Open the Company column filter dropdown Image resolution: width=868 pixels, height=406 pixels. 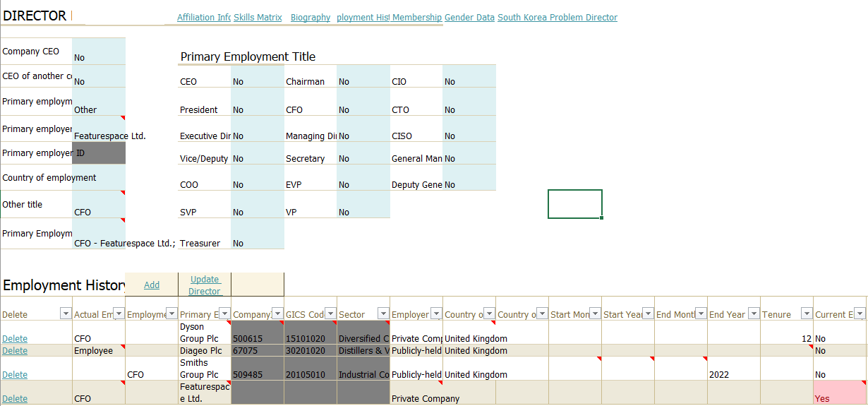[x=277, y=314]
